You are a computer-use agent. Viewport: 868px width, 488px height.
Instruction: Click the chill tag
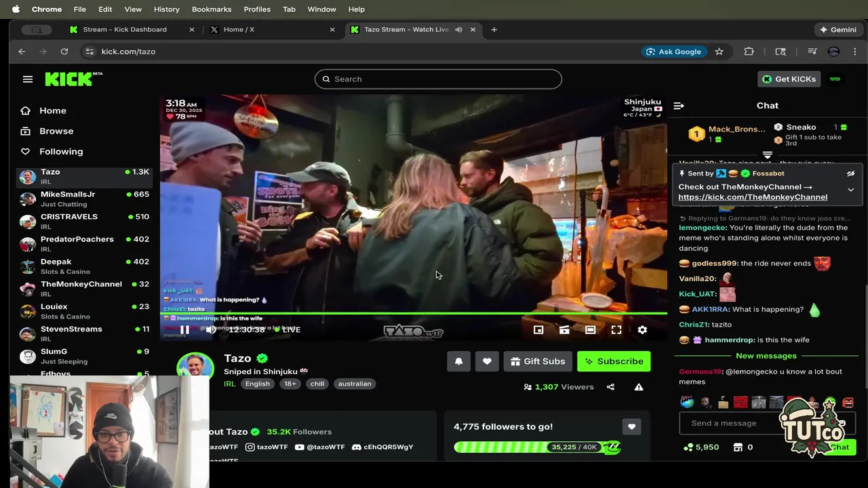click(x=317, y=384)
